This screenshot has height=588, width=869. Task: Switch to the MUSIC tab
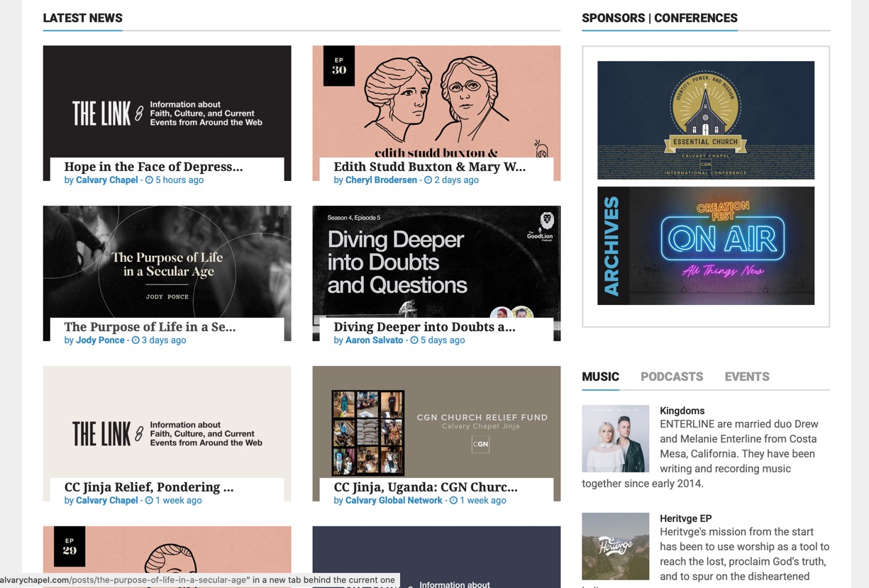pos(600,377)
